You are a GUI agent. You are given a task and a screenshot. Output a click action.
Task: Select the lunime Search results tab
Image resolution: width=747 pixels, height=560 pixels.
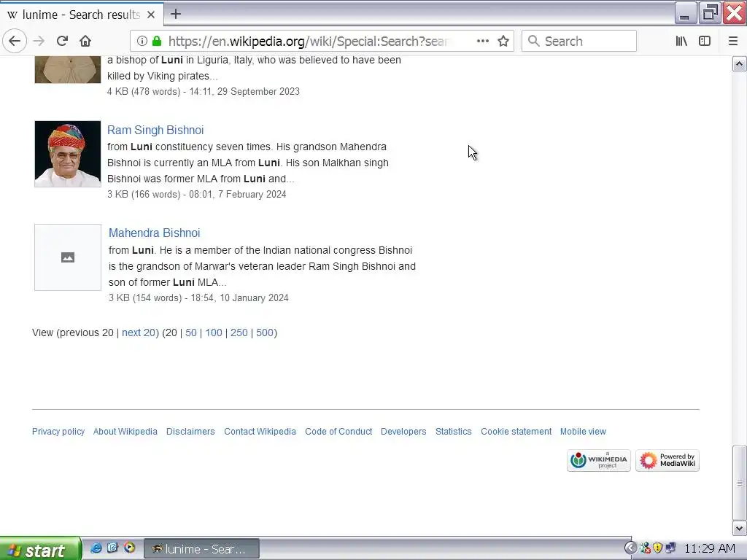click(x=82, y=15)
